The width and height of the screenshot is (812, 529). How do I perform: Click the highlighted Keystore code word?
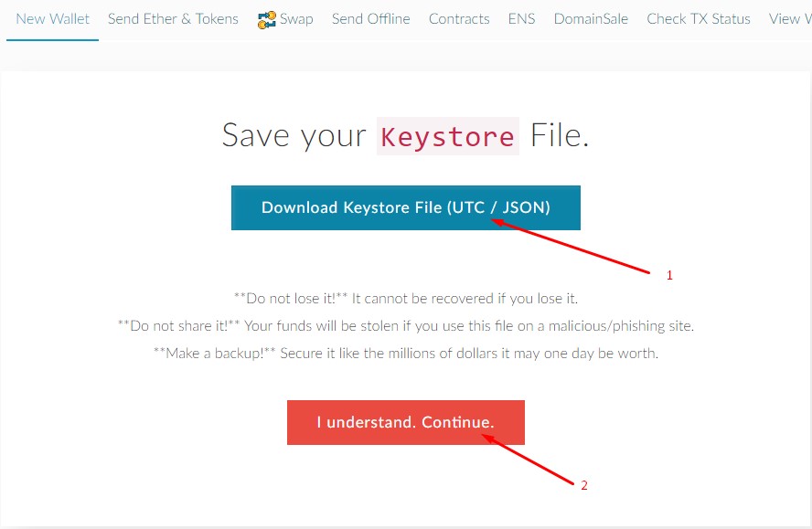[x=447, y=136]
